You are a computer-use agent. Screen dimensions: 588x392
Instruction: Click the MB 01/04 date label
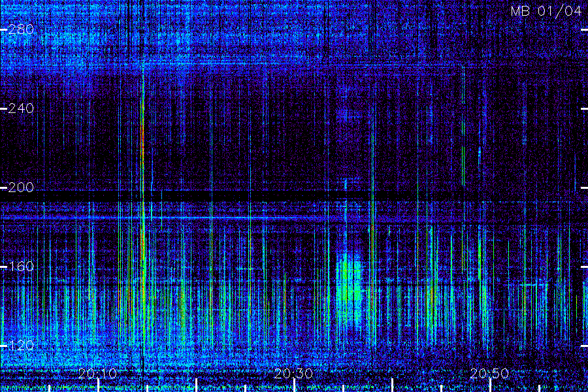[x=546, y=11]
